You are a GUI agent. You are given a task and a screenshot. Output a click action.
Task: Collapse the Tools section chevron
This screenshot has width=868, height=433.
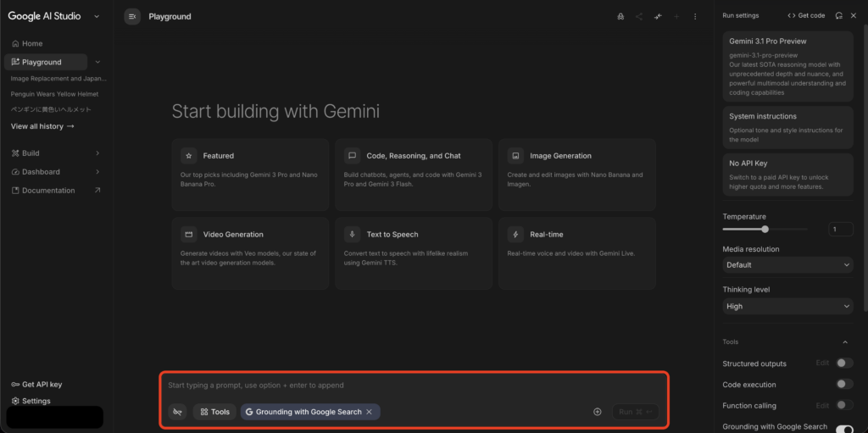coord(845,342)
